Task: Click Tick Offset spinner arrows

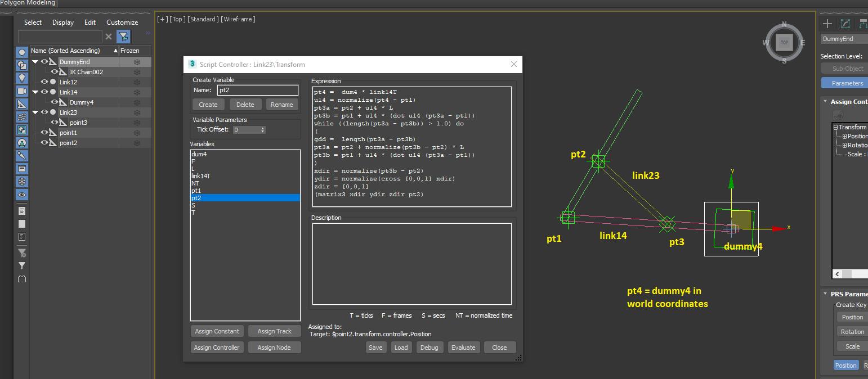Action: (x=263, y=130)
